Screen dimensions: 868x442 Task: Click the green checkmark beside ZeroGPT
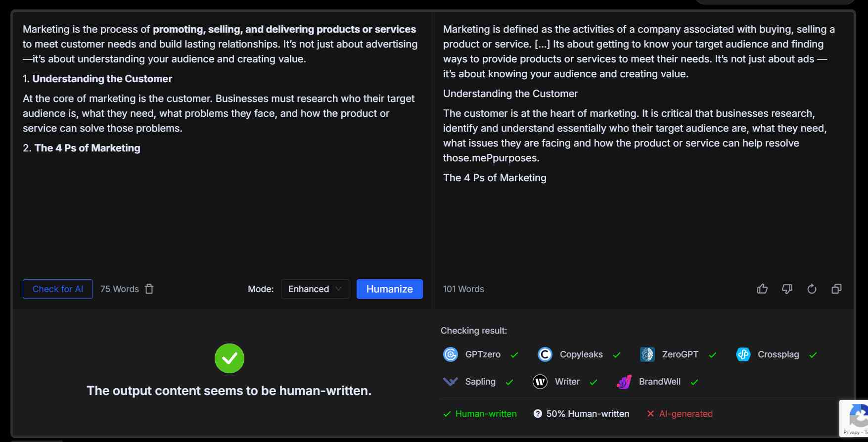713,355
